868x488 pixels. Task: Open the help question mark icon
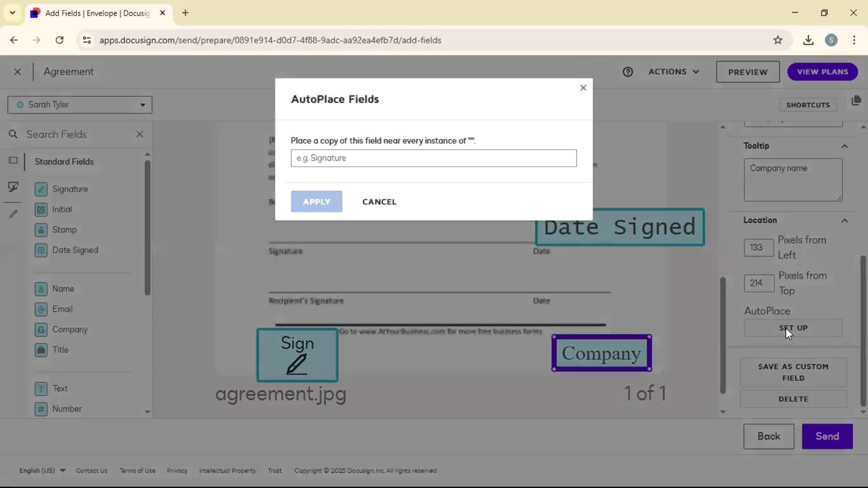click(627, 72)
